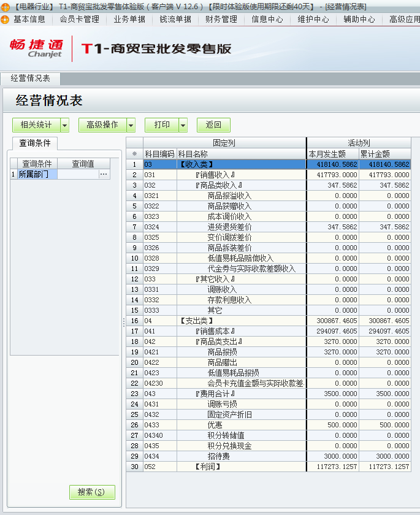Click the 活动列 group header
This screenshot has height=515, width=420.
[x=359, y=143]
